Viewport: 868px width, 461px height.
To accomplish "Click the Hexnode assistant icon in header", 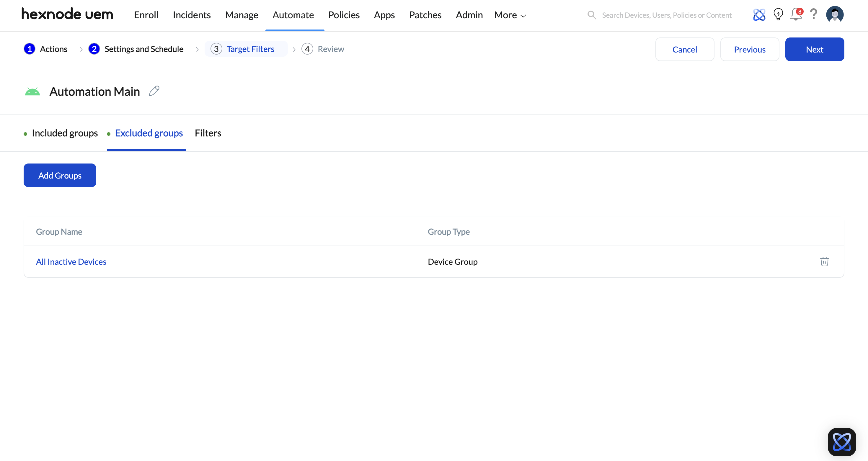I will click(x=759, y=14).
